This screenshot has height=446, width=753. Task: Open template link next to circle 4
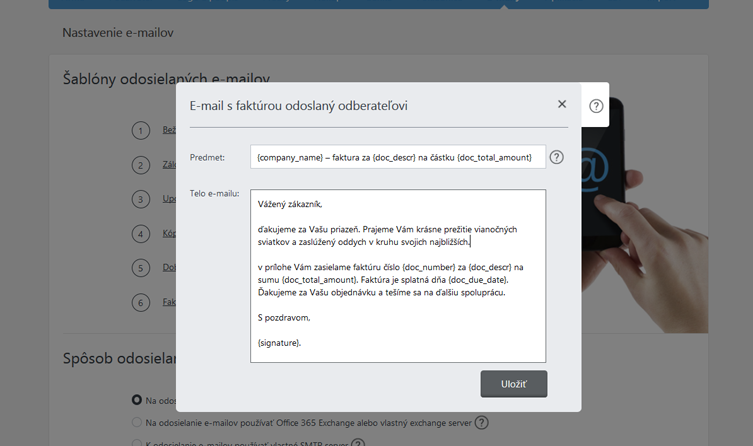click(169, 233)
